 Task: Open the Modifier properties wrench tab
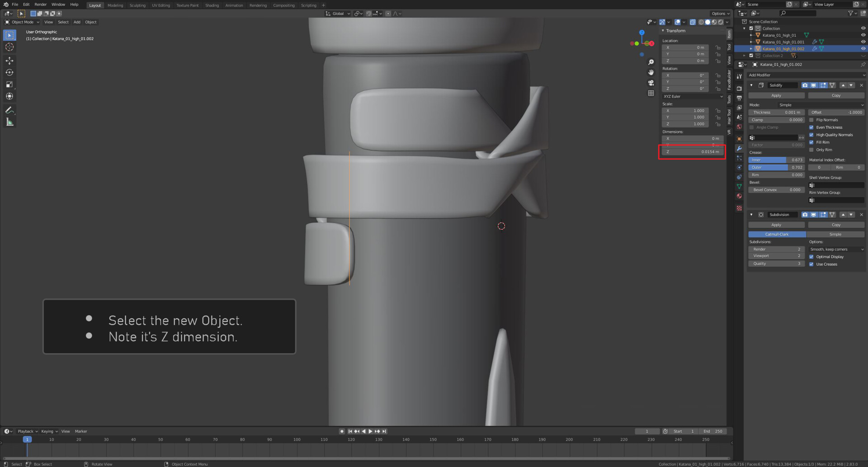[x=739, y=148]
